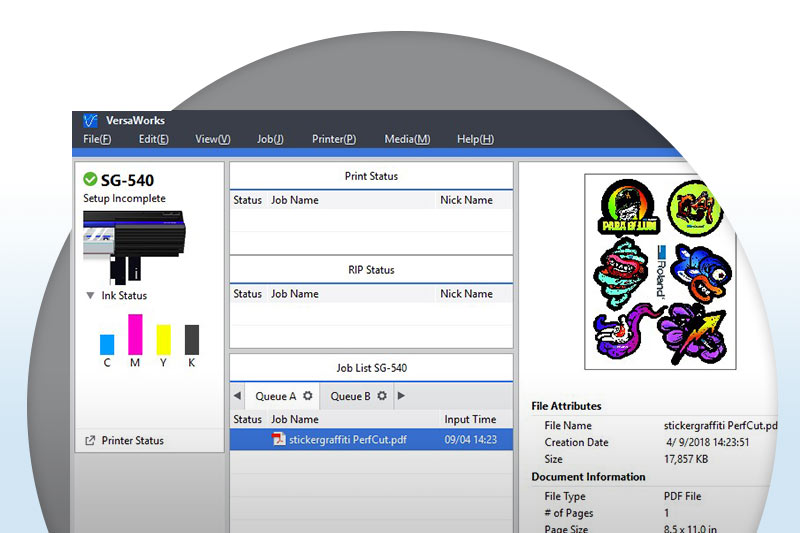Image resolution: width=800 pixels, height=533 pixels.
Task: Click the green SG-540 status checkmark icon
Action: [x=90, y=180]
